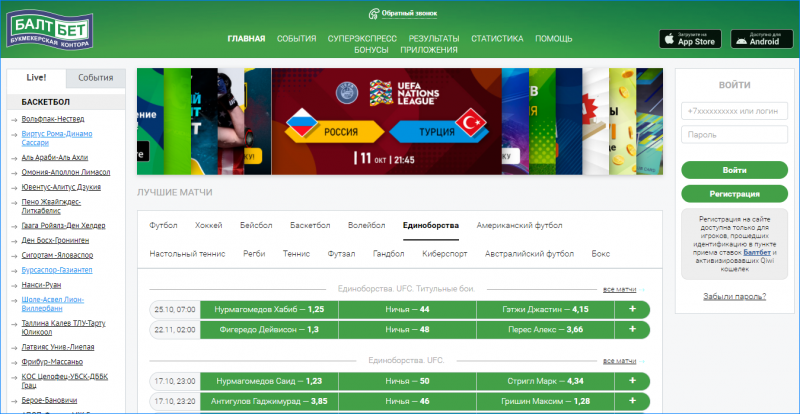
Task: Select the Гандбол sport tab
Action: (x=389, y=254)
